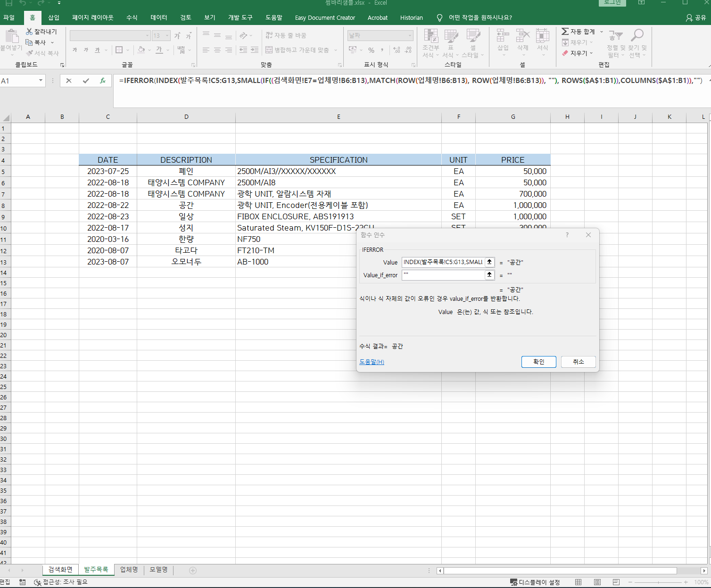This screenshot has height=588, width=711.
Task: Click the Find & Select (찾기 및 선택) magnifier
Action: coord(637,35)
